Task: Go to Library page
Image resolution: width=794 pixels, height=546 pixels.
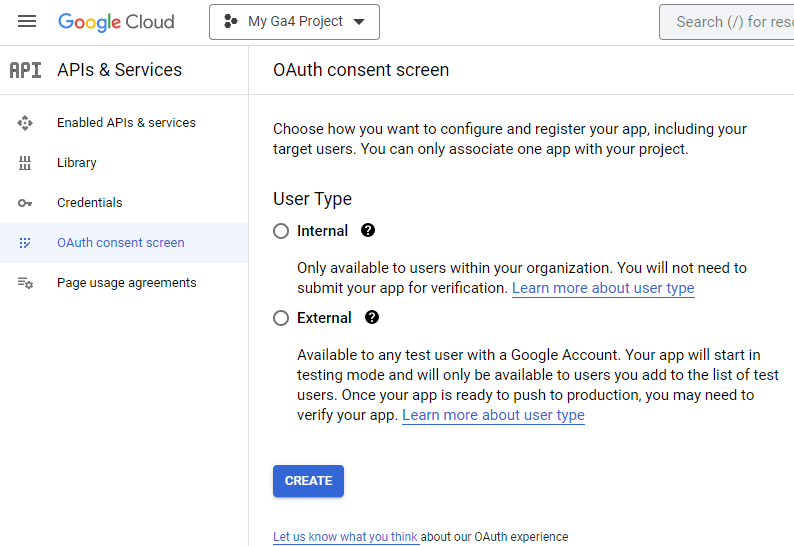Action: [124, 163]
